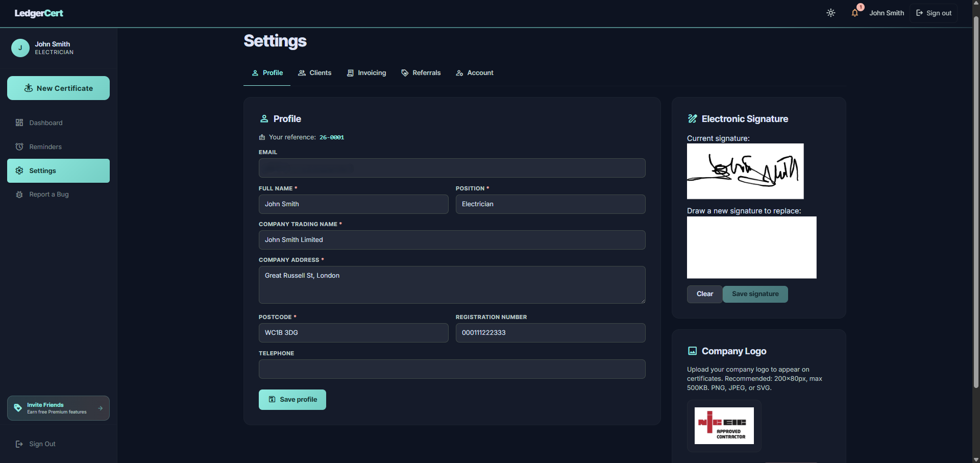Toggle light mode with the sun icon
This screenshot has width=980, height=463.
pyautogui.click(x=830, y=13)
